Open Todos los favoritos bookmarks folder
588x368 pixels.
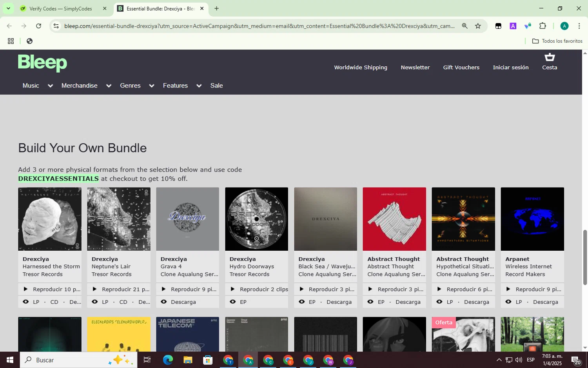[557, 41]
